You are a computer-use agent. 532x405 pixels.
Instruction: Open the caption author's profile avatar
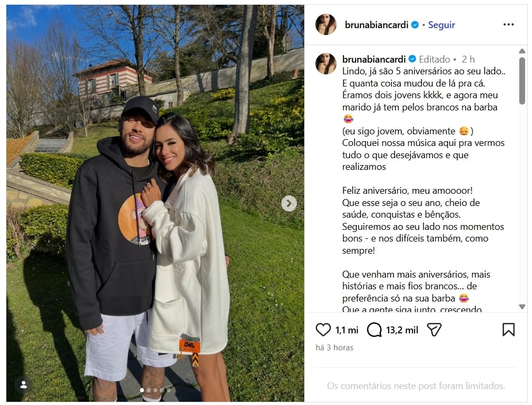click(x=325, y=63)
